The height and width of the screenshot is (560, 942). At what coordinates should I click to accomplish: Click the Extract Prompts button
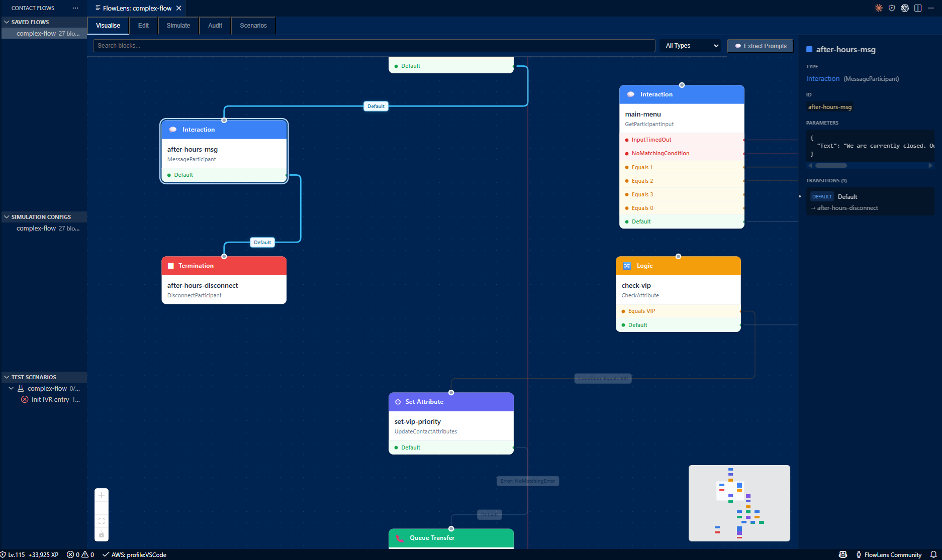(x=760, y=46)
